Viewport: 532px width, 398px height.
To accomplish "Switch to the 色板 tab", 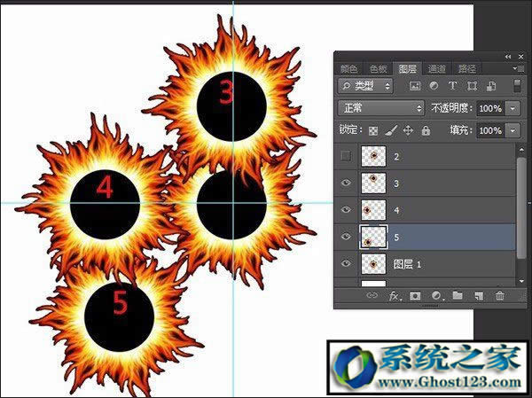I will [379, 69].
